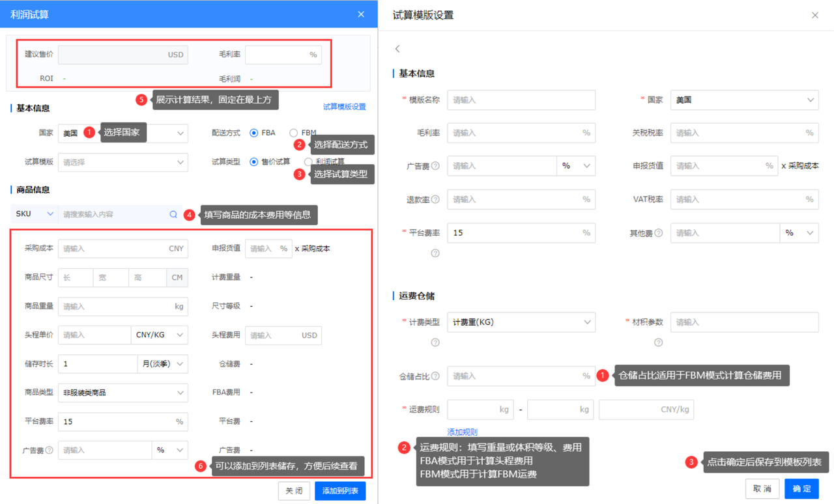Screen dimensions: 834x504
Task: Click 添加到列表 button
Action: (x=340, y=491)
